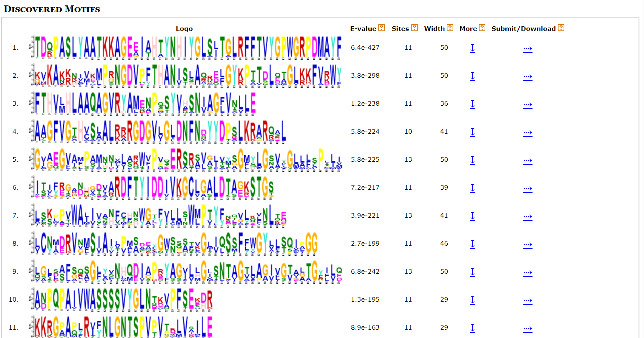
Task: Open the help icon beside Width
Action: [450, 28]
